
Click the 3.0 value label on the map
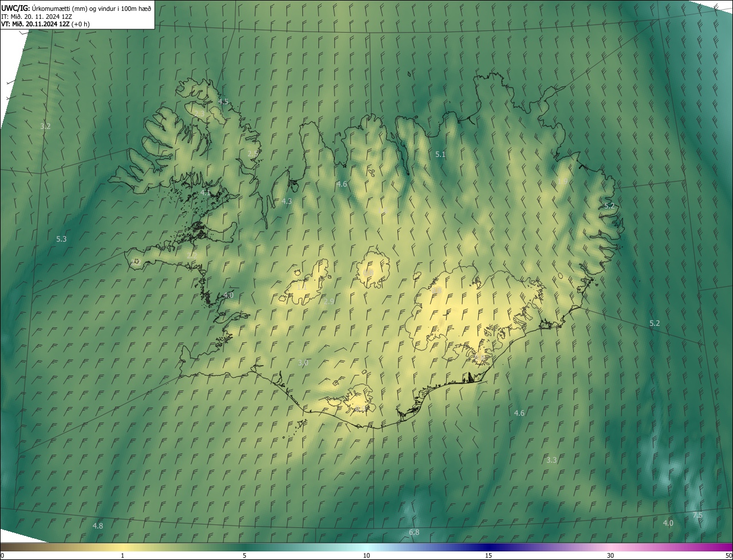click(x=304, y=363)
